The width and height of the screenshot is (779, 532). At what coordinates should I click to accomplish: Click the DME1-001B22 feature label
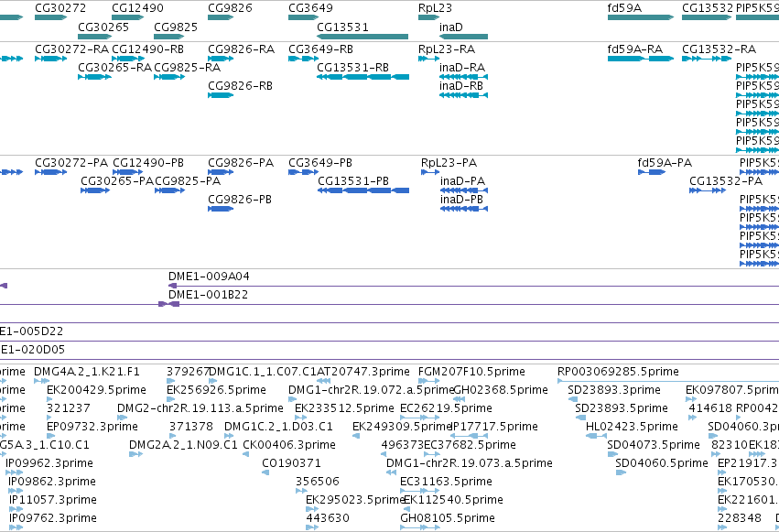(208, 295)
